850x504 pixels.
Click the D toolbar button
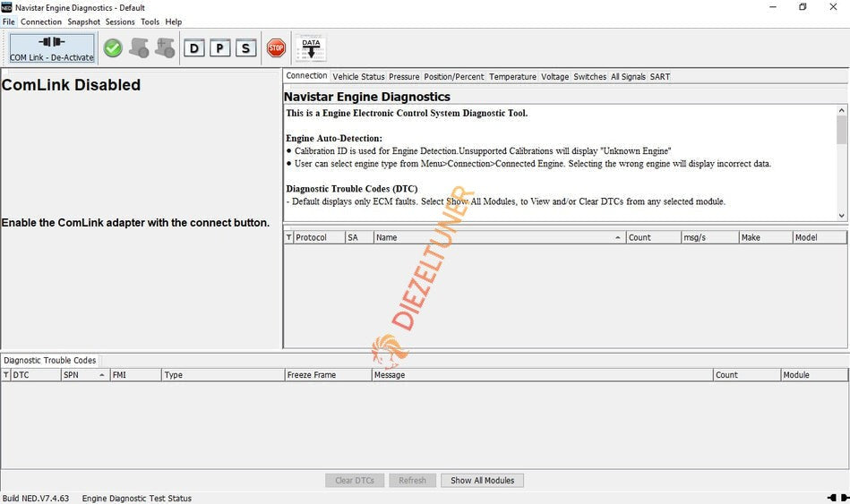194,48
